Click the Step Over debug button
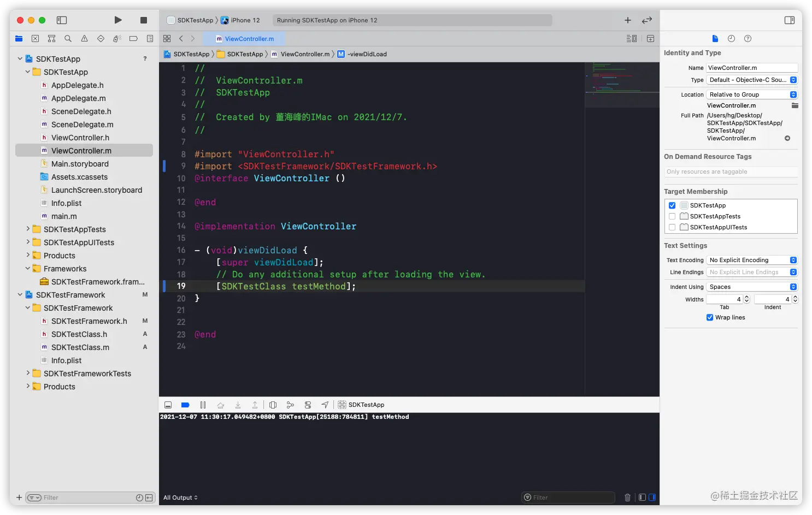The width and height of the screenshot is (812, 515). tap(220, 405)
